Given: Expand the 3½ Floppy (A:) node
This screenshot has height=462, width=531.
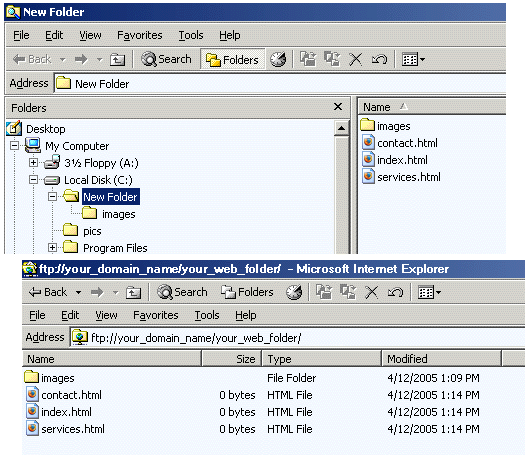Looking at the screenshot, I should (33, 163).
